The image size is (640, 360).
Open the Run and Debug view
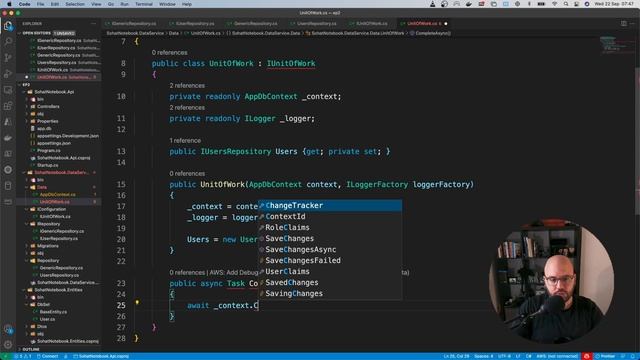(x=8, y=74)
